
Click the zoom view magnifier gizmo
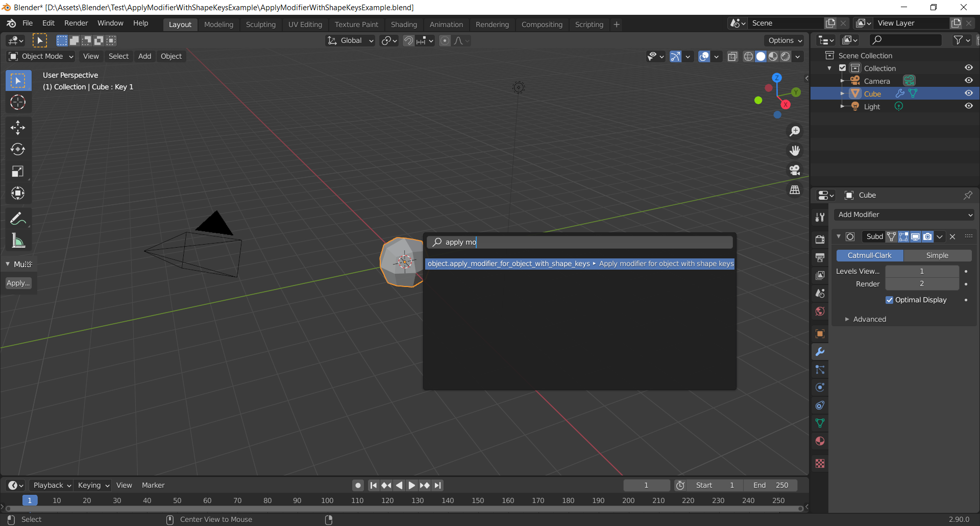pos(795,131)
